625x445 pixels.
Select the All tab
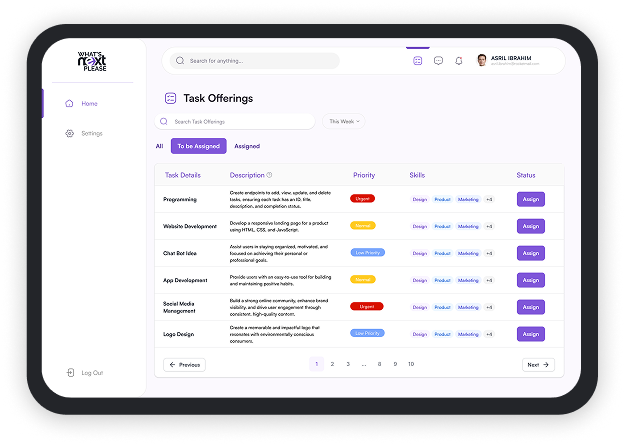point(159,146)
